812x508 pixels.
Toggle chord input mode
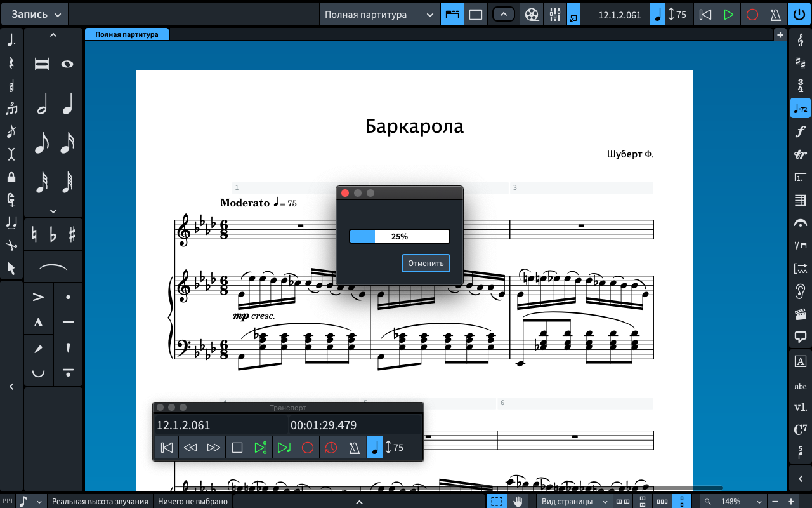11,86
